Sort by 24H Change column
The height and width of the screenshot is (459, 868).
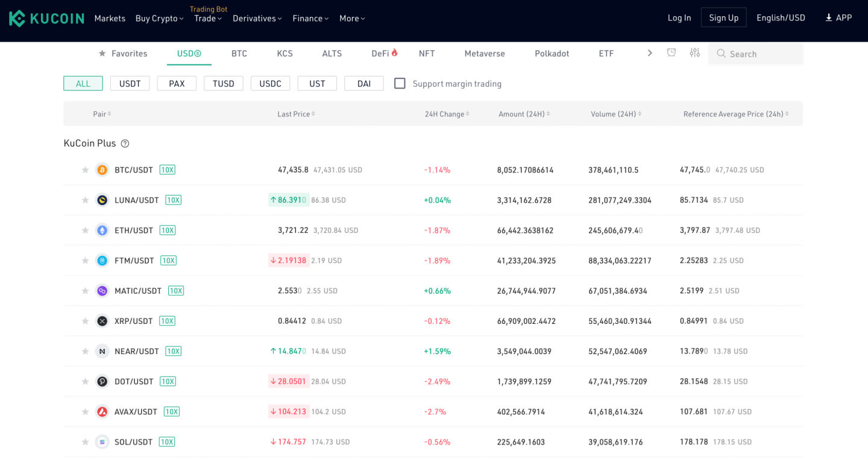tap(447, 114)
